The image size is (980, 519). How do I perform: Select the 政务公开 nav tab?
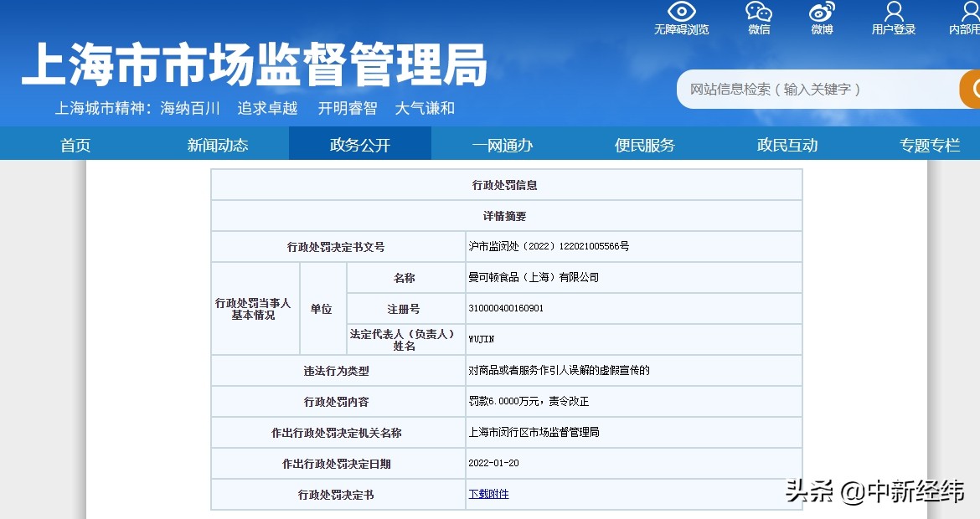[x=360, y=144]
